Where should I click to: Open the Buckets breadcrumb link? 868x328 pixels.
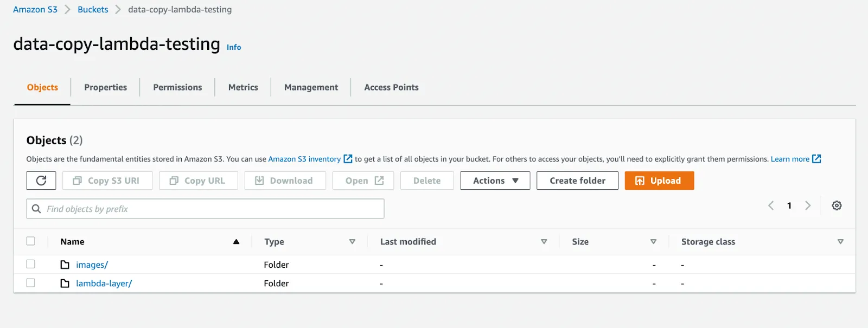(x=93, y=9)
